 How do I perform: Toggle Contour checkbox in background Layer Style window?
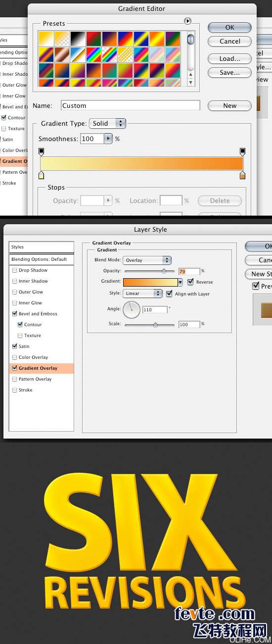(4, 118)
